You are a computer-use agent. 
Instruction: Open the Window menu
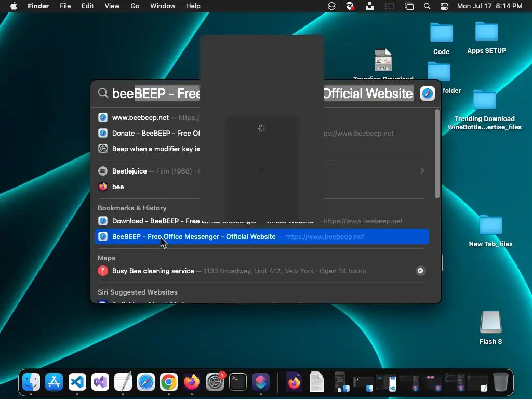click(163, 6)
